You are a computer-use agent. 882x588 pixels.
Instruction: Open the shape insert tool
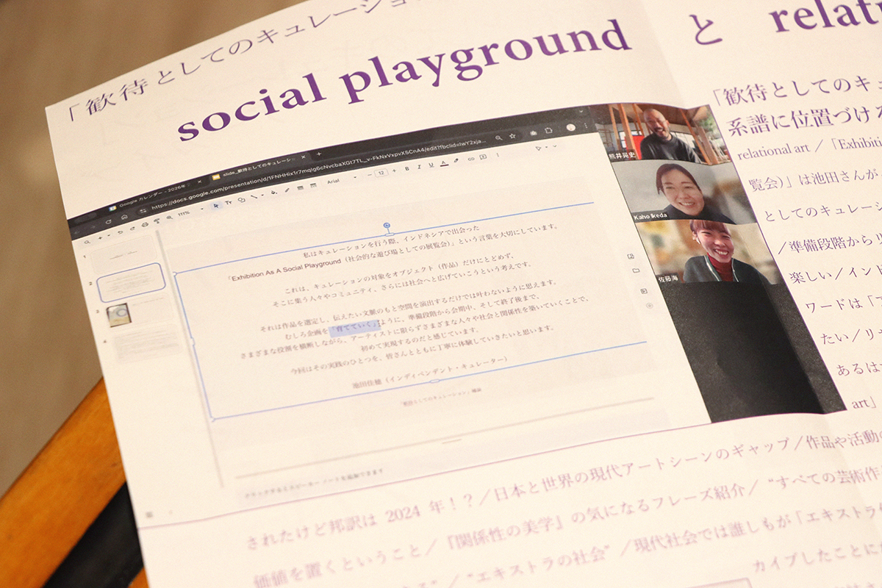tap(243, 199)
